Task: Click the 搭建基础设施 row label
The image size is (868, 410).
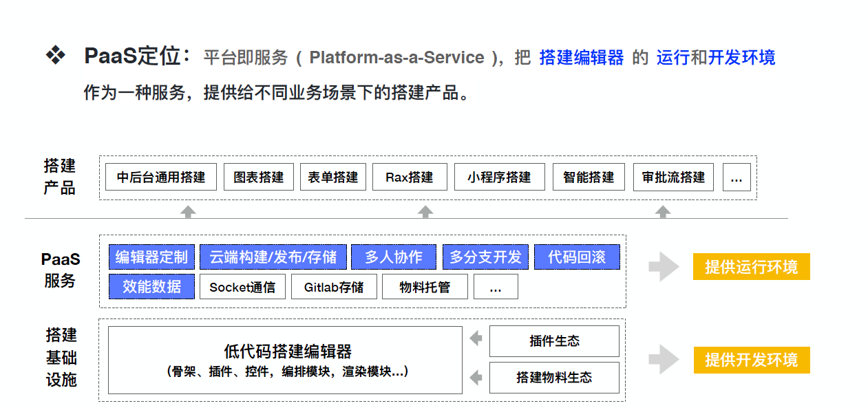Action: pos(61,357)
